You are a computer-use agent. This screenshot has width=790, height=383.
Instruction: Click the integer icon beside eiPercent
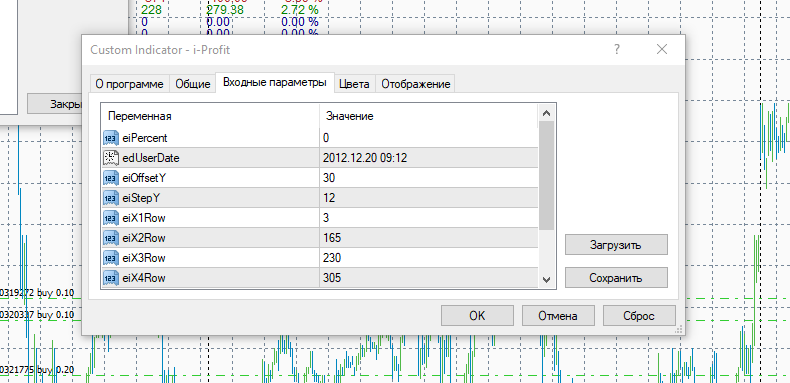111,138
